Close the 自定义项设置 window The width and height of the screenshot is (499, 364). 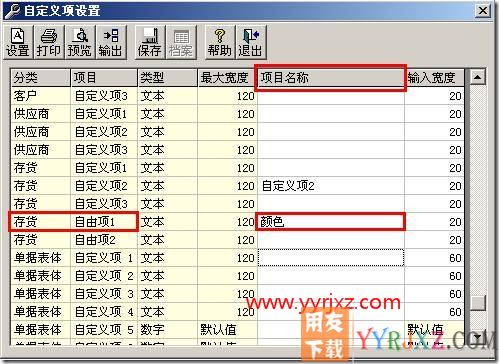coord(483,11)
